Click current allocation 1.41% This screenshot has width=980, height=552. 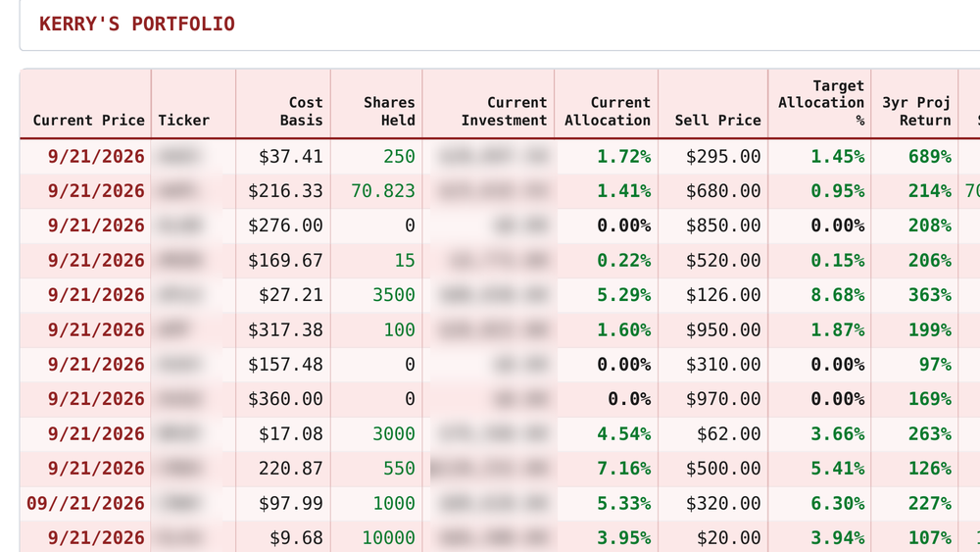click(623, 190)
